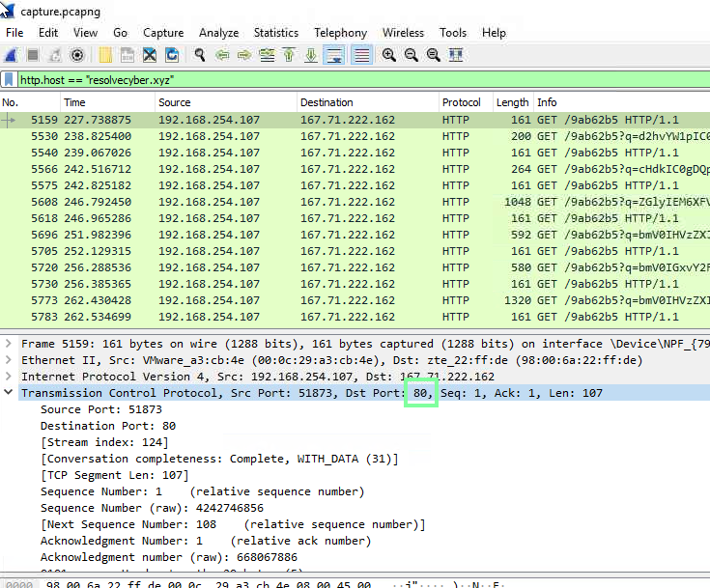Click the open capture file folder icon
The width and height of the screenshot is (710, 588).
click(104, 55)
